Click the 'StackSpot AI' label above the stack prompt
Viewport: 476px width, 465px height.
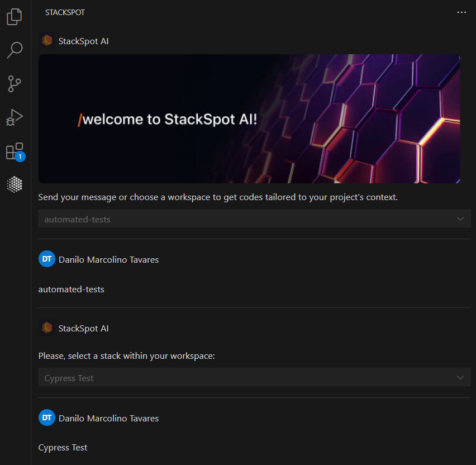point(83,329)
